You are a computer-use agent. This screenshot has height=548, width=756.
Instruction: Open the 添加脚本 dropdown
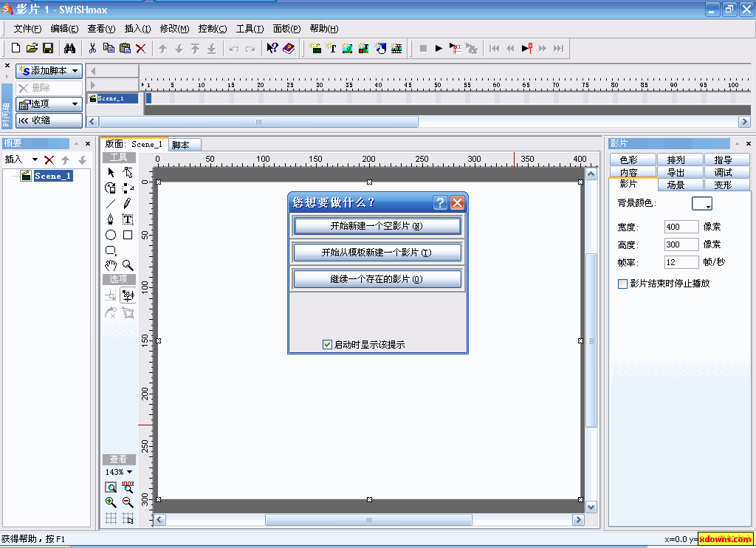[x=49, y=71]
